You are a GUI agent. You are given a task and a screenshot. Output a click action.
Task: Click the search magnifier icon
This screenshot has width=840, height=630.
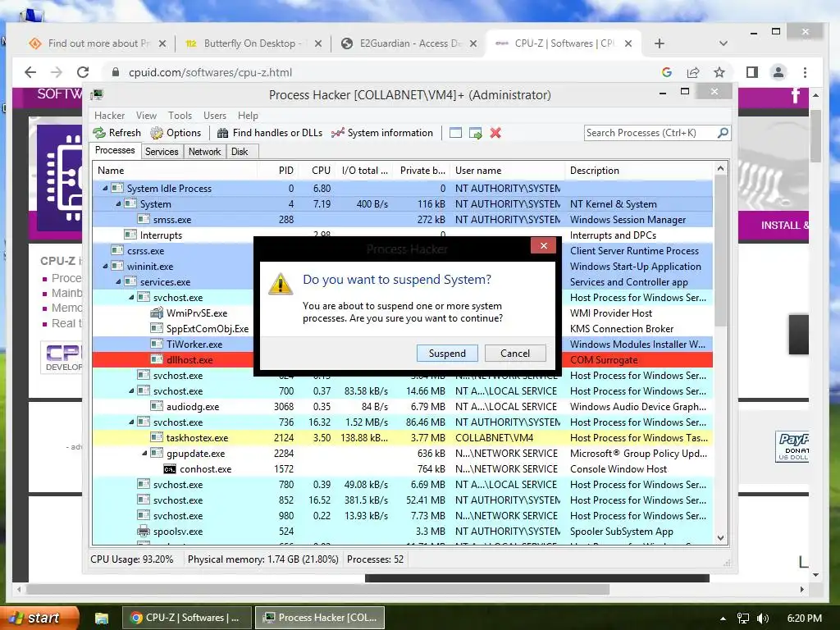(723, 132)
